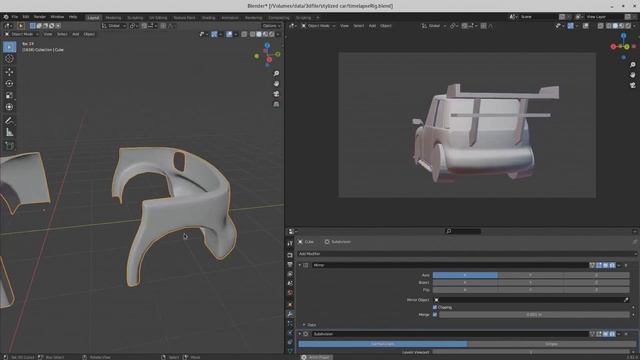
Task: Open Options dropdown in left viewport
Action: (x=271, y=26)
